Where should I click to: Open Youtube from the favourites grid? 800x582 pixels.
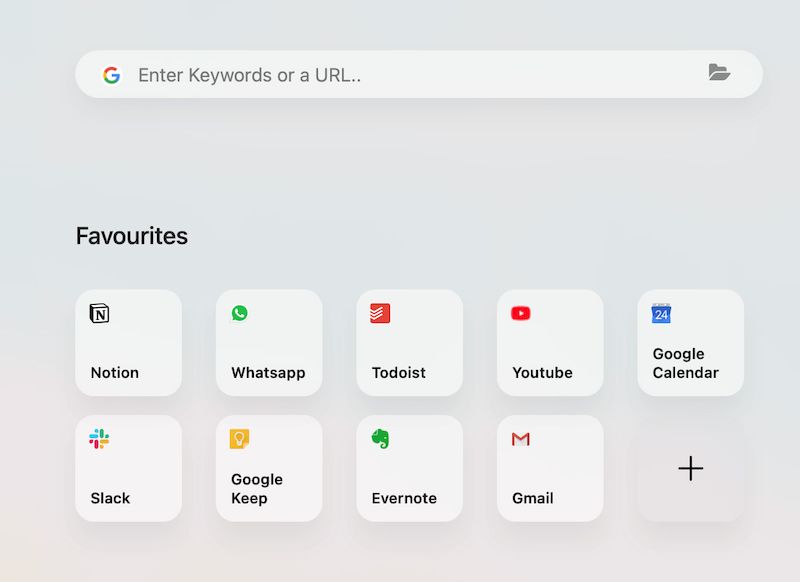pyautogui.click(x=549, y=343)
